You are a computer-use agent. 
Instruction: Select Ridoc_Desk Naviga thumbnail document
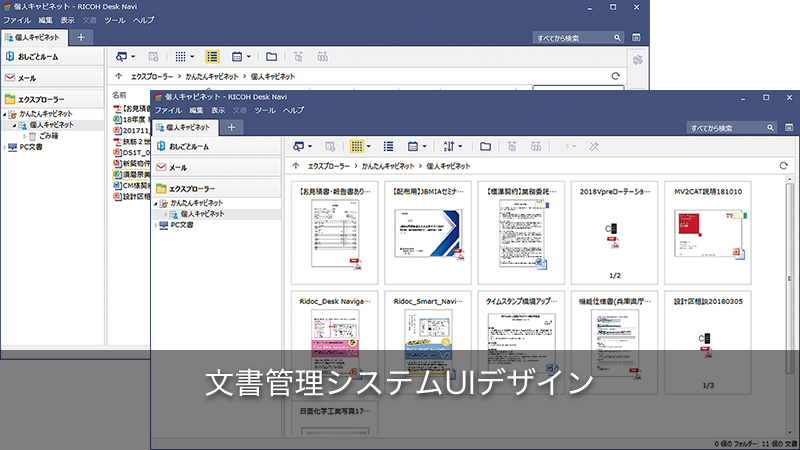335,342
